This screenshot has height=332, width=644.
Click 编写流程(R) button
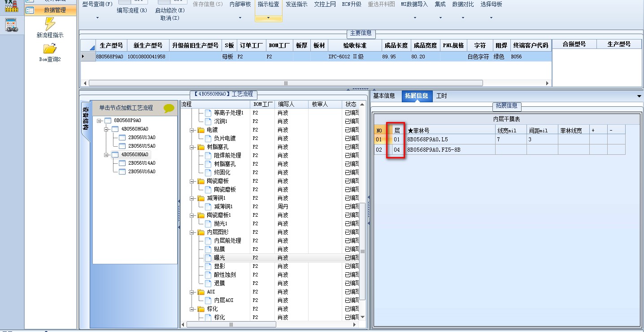point(132,10)
